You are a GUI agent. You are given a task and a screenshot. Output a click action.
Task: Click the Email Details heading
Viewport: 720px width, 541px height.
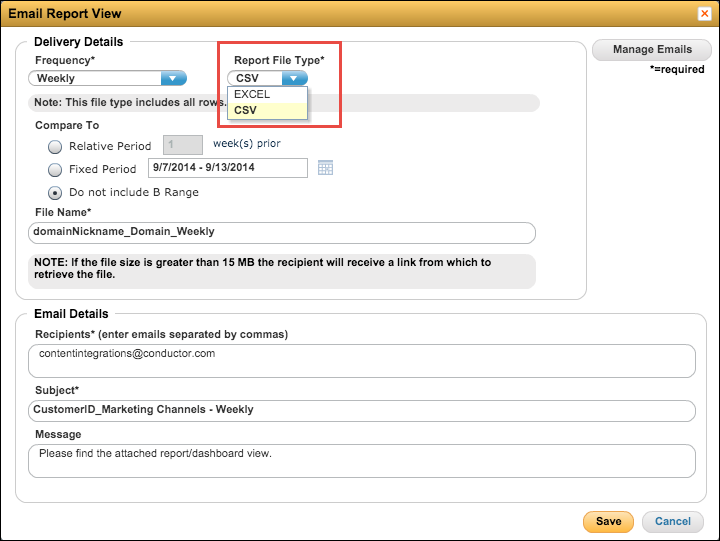click(x=71, y=314)
